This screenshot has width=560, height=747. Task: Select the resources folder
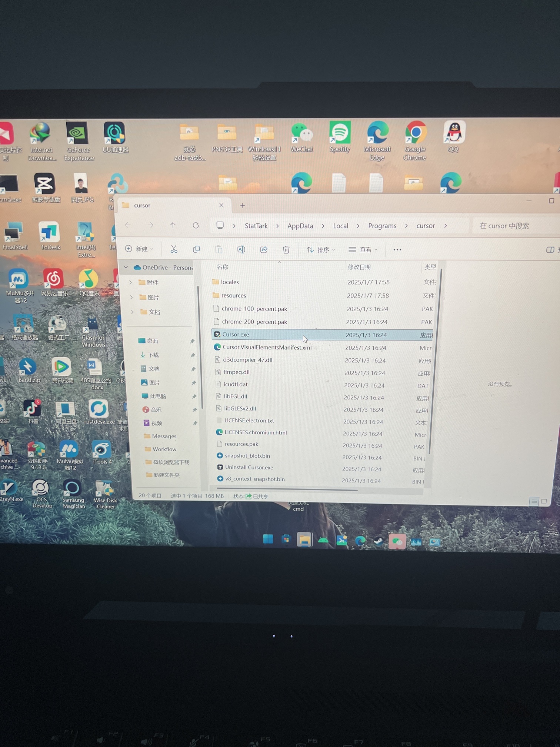coord(233,295)
